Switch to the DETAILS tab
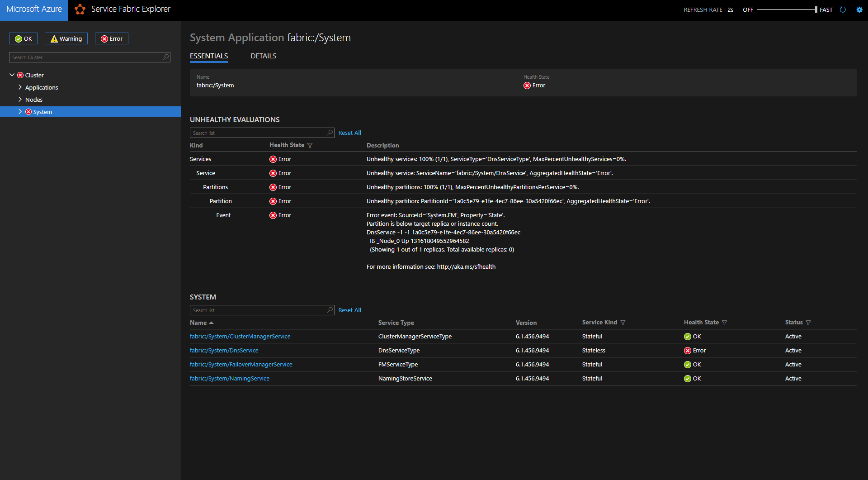 [264, 56]
